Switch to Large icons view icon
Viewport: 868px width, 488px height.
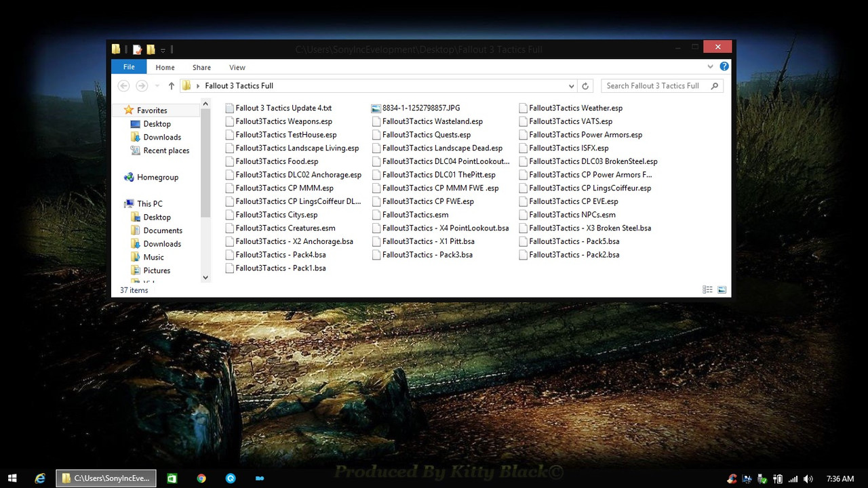coord(722,290)
